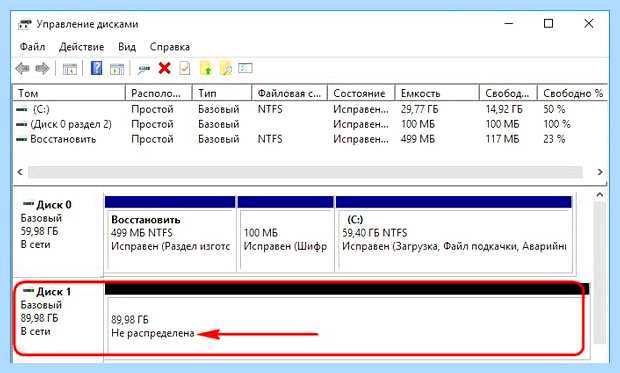Viewport: 620px width, 373px height.
Task: Sort by the Тип column header
Action: tap(222, 93)
